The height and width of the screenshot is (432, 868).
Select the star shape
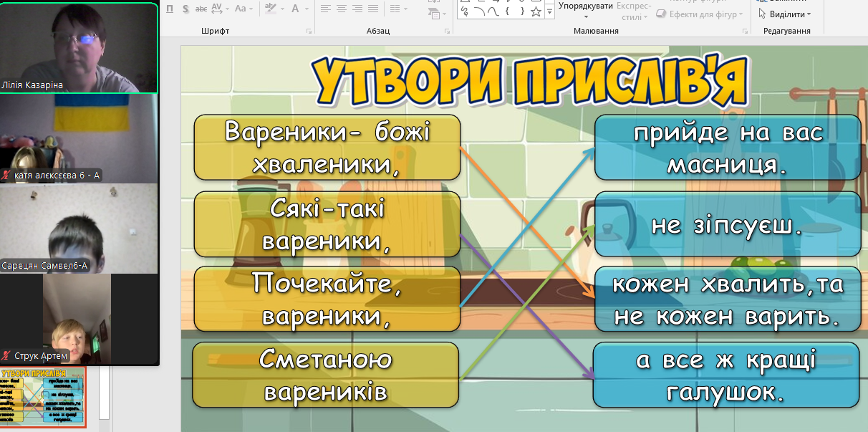[536, 11]
